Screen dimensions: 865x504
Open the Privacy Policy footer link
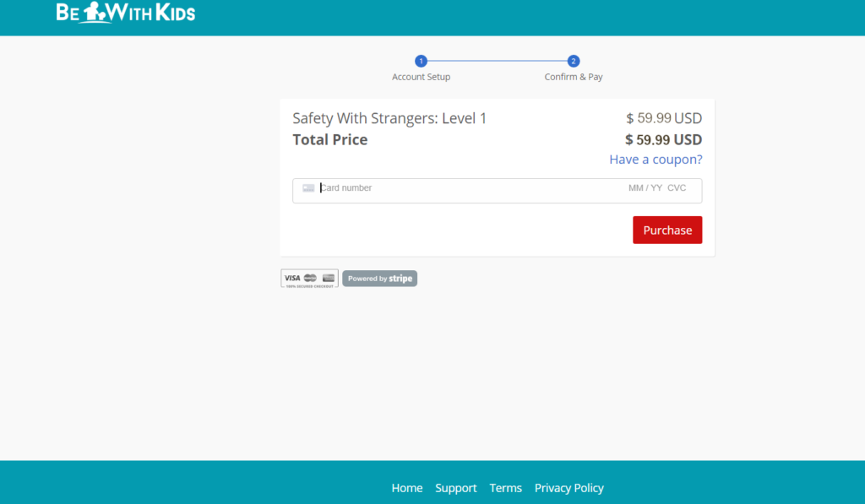tap(569, 488)
